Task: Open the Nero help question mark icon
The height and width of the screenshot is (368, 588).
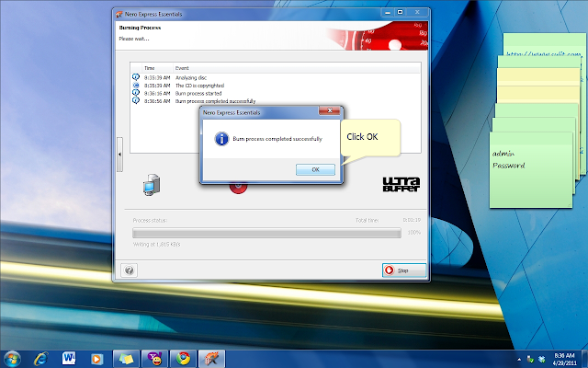Action: (x=130, y=270)
